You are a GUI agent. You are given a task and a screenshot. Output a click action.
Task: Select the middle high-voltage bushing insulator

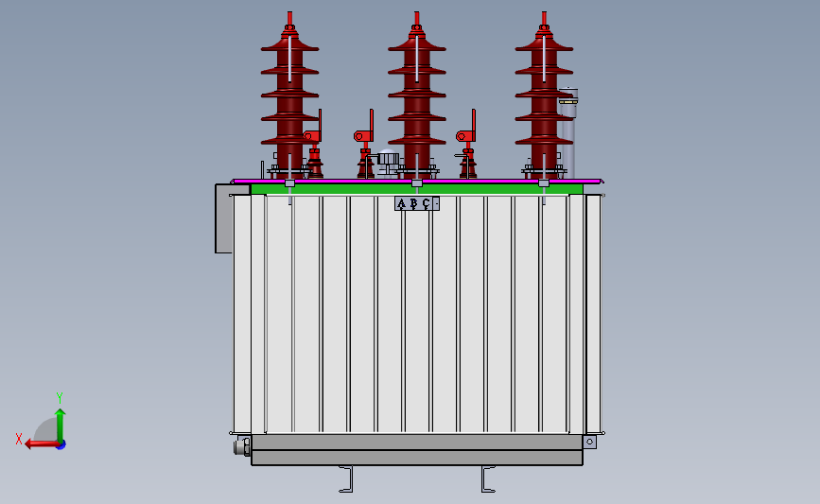point(417,95)
